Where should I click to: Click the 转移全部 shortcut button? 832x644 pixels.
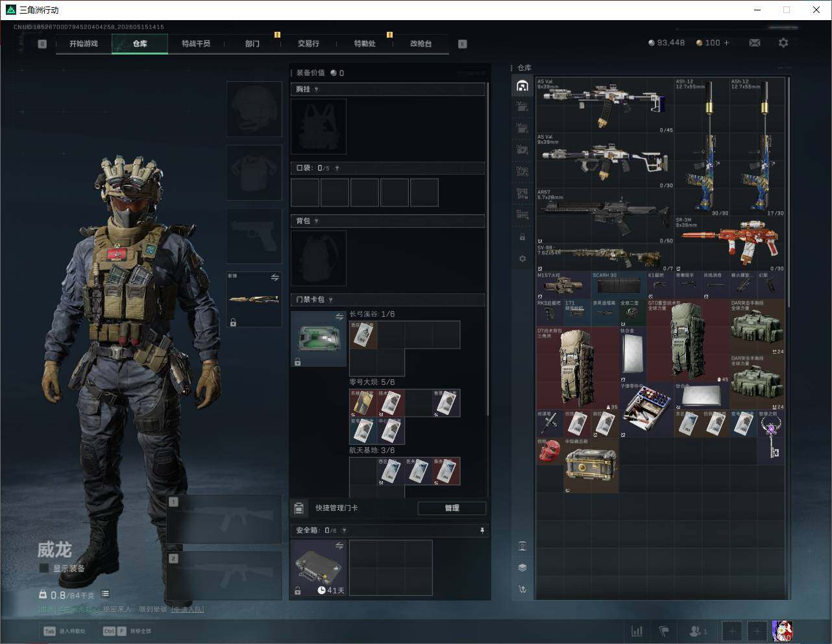[x=127, y=631]
